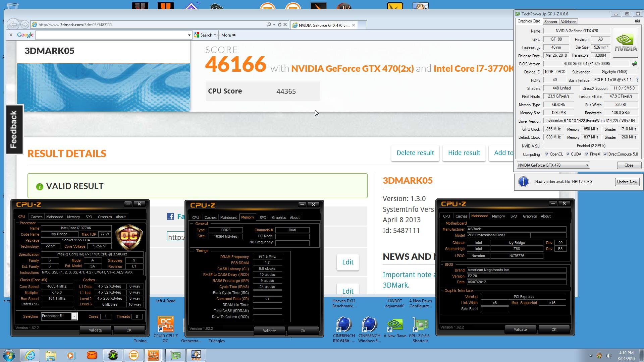This screenshot has width=644, height=362.
Task: Click the Facebook share icon
Action: (x=170, y=217)
